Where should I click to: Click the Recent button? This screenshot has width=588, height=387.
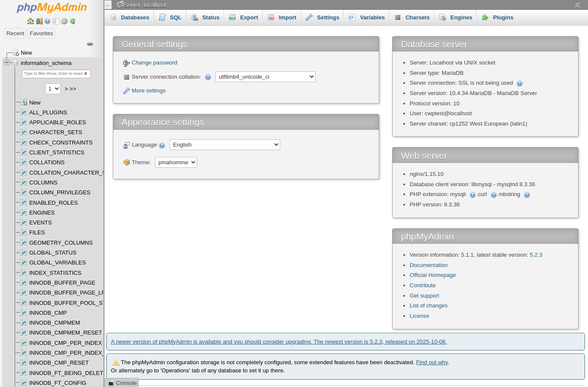pyautogui.click(x=15, y=34)
